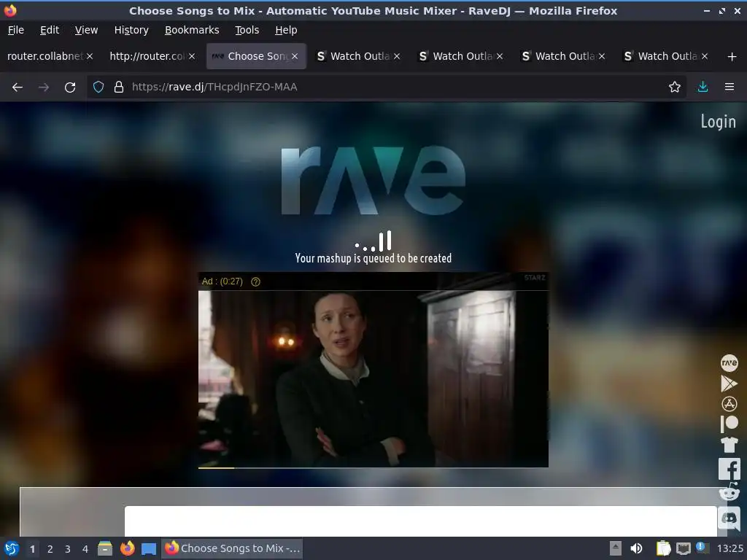
Task: Click the white search input box
Action: coord(421,521)
